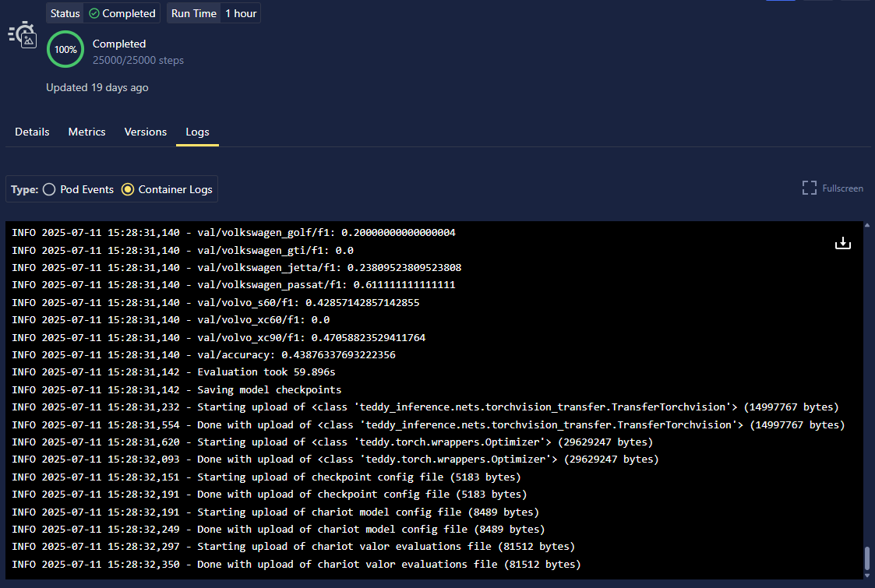Click Starting upload of chariot model config line
Image resolution: width=875 pixels, height=588 pixels.
pos(275,512)
